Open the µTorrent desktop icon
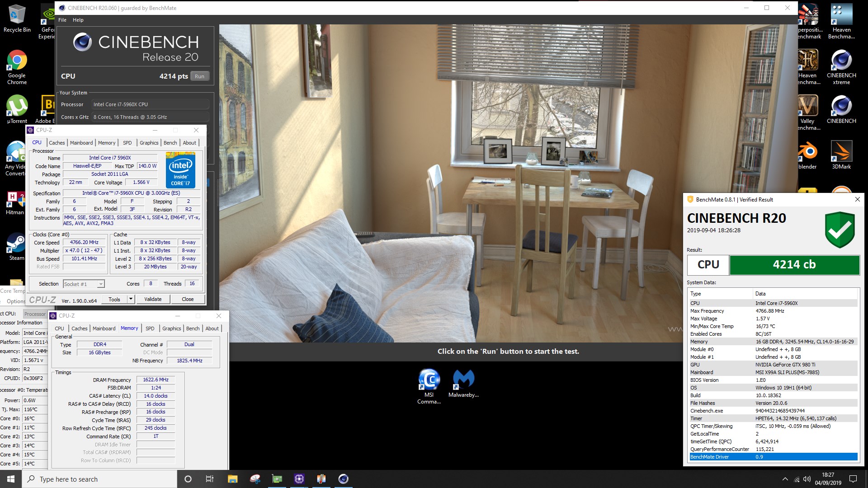 click(17, 109)
